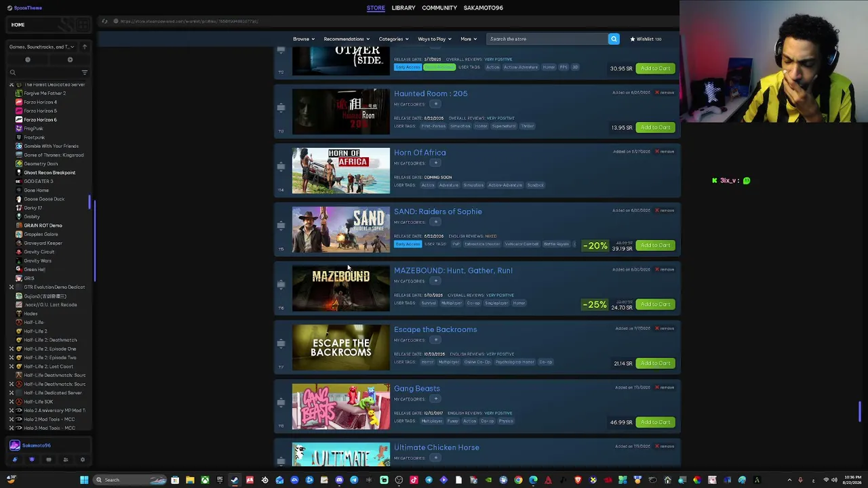Click the store search magnifier button
Viewport: 868px width, 488px height.
614,39
